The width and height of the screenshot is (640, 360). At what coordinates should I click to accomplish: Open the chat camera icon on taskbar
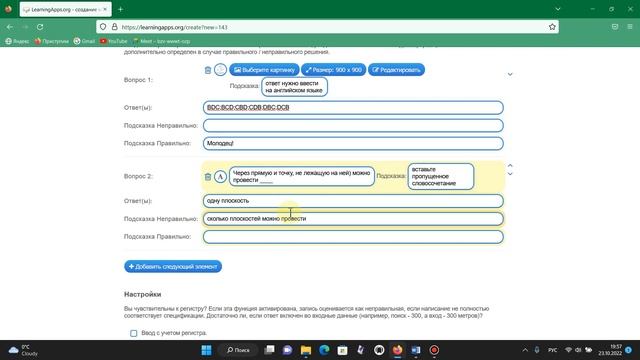287,350
